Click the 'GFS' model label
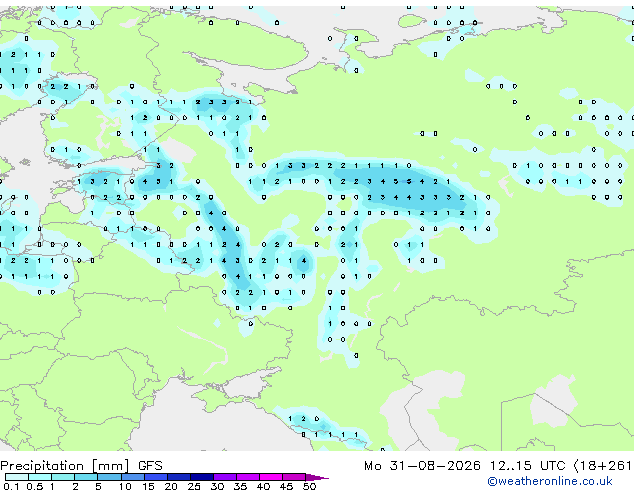This screenshot has height=490, width=634. (150, 466)
